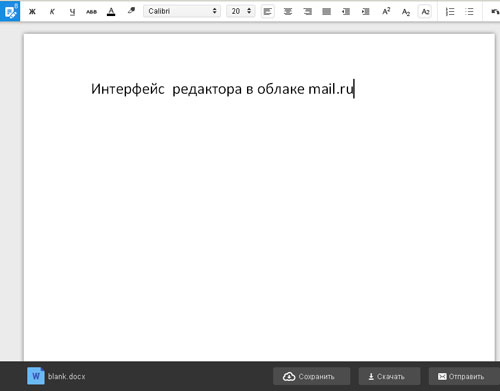Open the font size 20 dropdown
The image size is (500, 391).
click(x=241, y=11)
